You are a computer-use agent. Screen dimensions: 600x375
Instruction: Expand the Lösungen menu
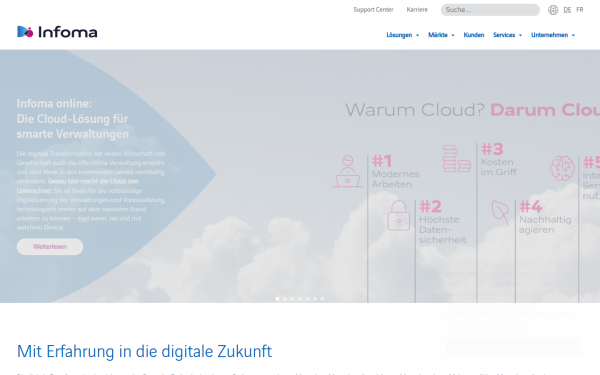(x=403, y=35)
